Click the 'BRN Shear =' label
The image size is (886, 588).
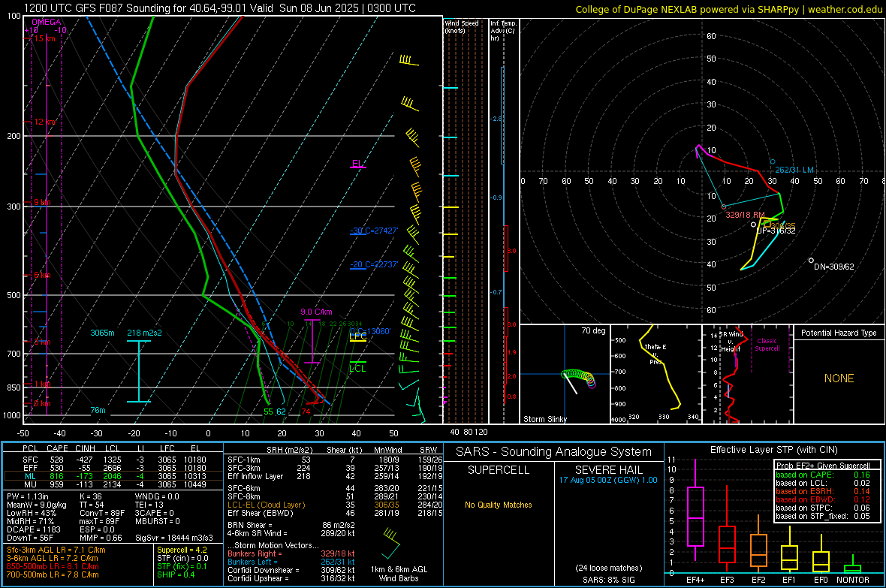pos(250,525)
